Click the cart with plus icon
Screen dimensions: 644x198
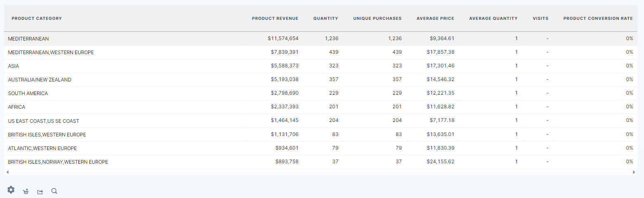click(26, 191)
